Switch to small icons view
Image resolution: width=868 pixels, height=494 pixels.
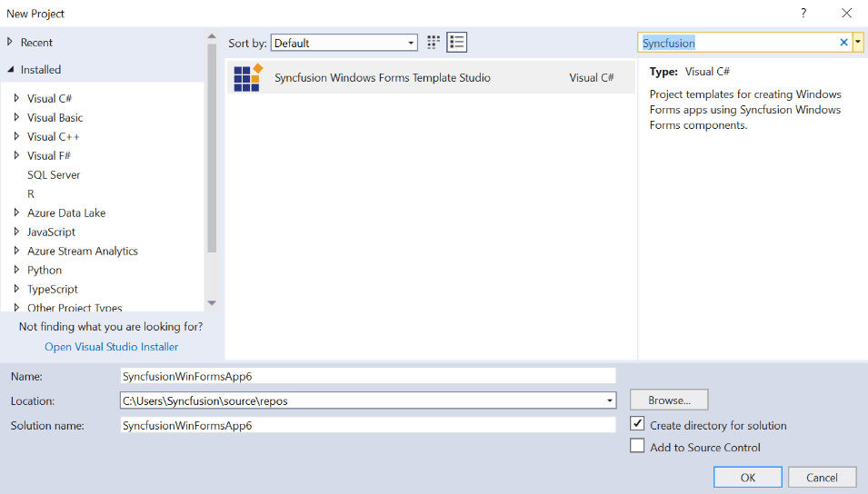tap(434, 42)
